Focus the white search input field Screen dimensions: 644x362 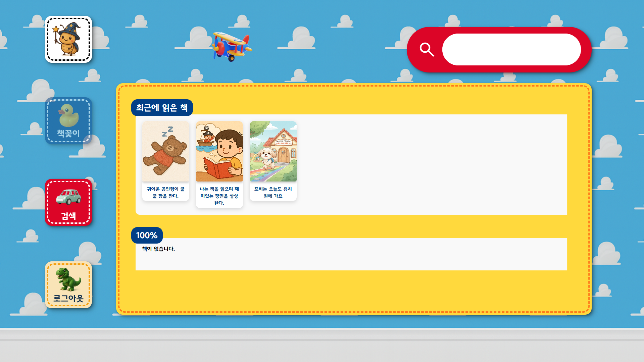click(x=511, y=50)
